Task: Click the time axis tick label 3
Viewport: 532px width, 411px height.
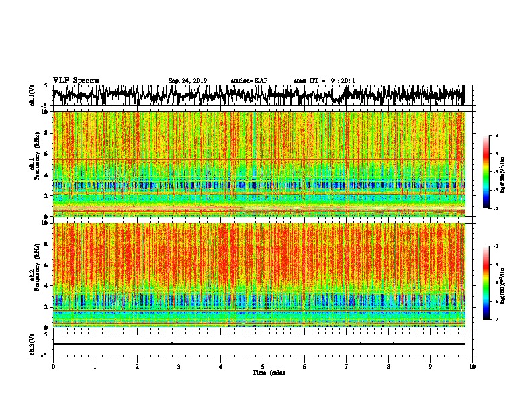Action: pyautogui.click(x=179, y=367)
